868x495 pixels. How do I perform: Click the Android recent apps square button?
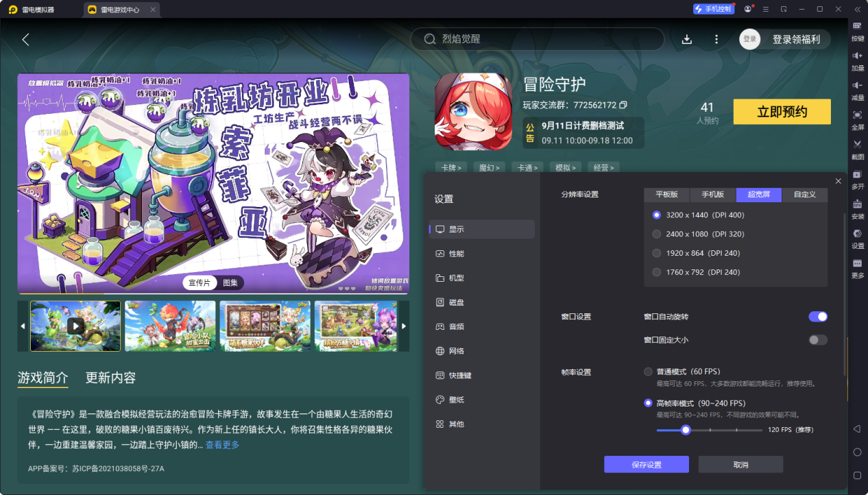(x=857, y=475)
